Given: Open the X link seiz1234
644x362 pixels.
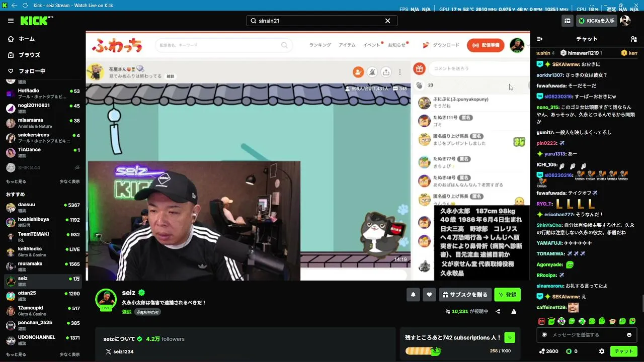Looking at the screenshot, I should (119, 352).
